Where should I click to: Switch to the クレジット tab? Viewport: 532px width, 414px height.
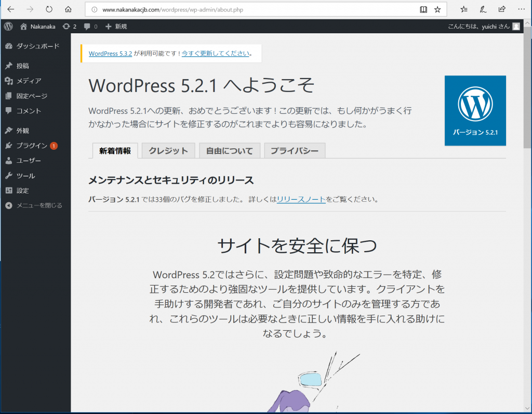pyautogui.click(x=168, y=151)
